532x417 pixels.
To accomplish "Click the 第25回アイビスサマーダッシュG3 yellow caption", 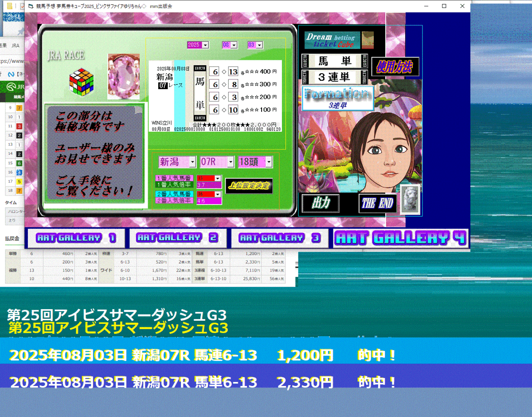I will click(x=118, y=328).
